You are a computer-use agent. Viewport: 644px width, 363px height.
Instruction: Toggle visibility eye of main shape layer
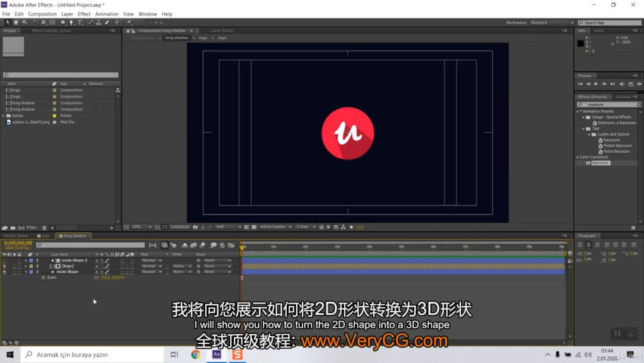(5, 272)
